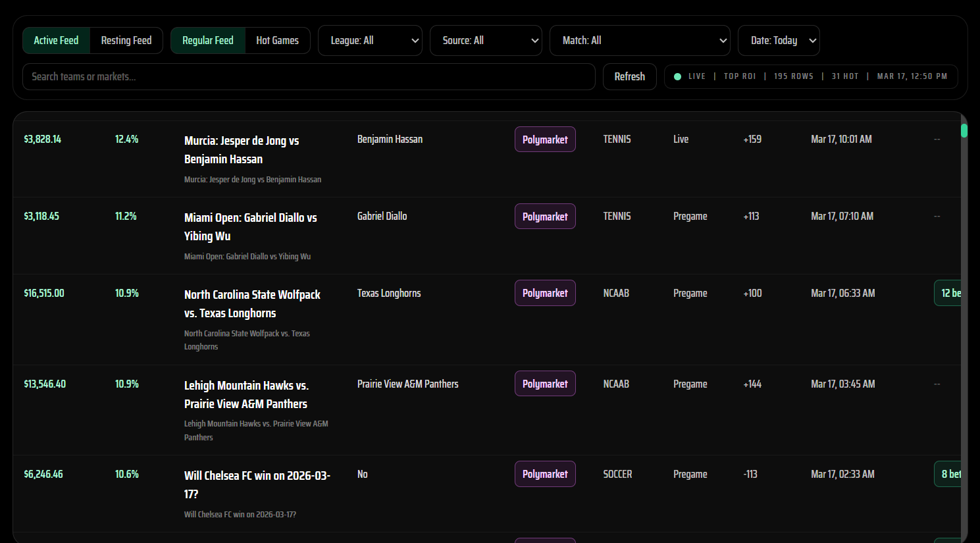Expand the Source: All dropdown
This screenshot has height=543, width=980.
(x=486, y=41)
